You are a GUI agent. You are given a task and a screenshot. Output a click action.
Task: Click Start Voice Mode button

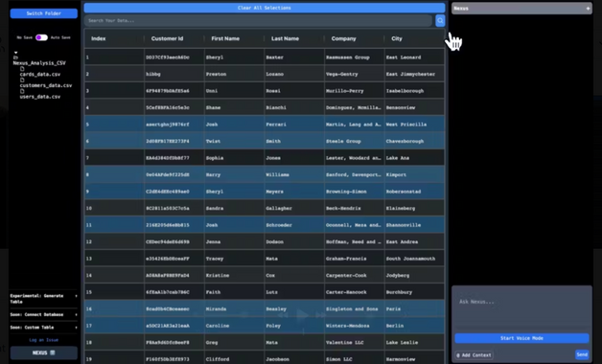point(521,338)
